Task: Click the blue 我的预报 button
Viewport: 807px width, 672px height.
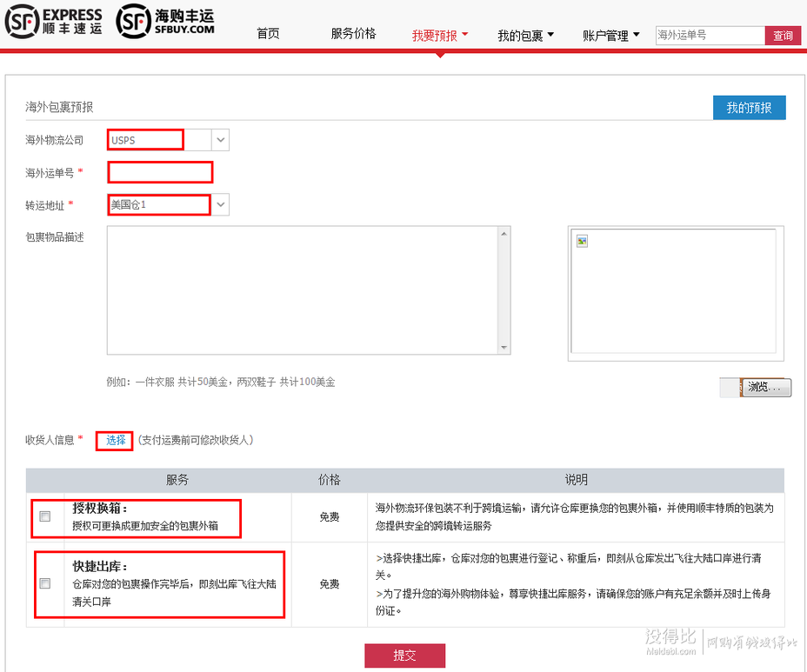Action: (749, 108)
